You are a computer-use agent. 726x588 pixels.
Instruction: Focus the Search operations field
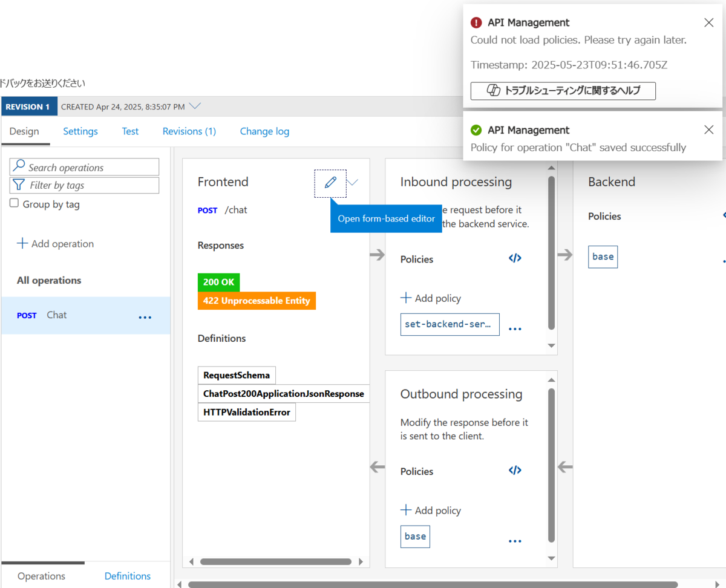pyautogui.click(x=85, y=167)
